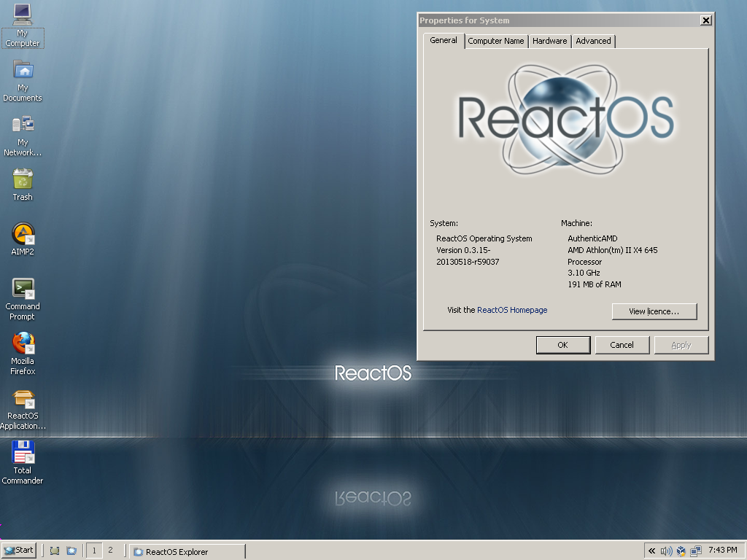This screenshot has height=560, width=747.
Task: Open the My Computer desktop icon
Action: [x=23, y=25]
